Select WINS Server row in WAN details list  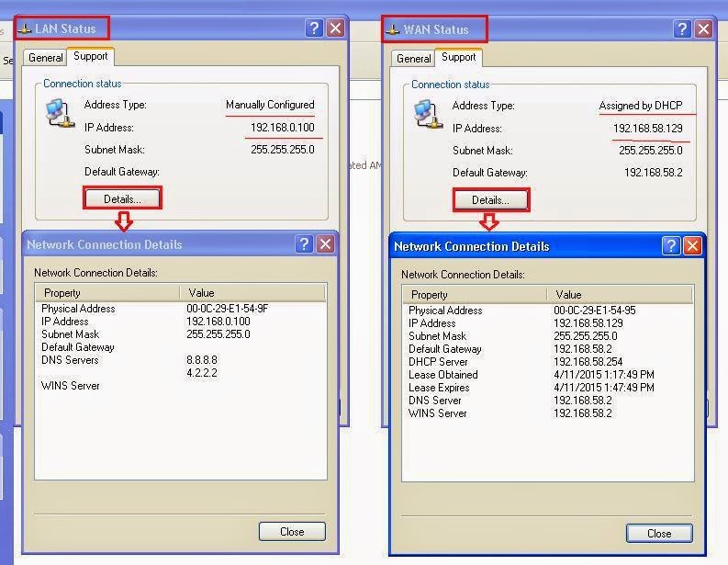(548, 413)
